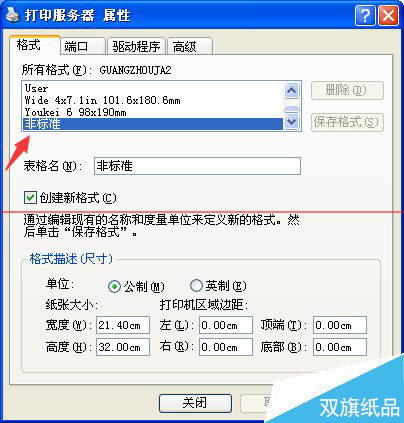Click the format list scroll down arrow
Viewport: 404px width, 423px height.
[x=292, y=121]
